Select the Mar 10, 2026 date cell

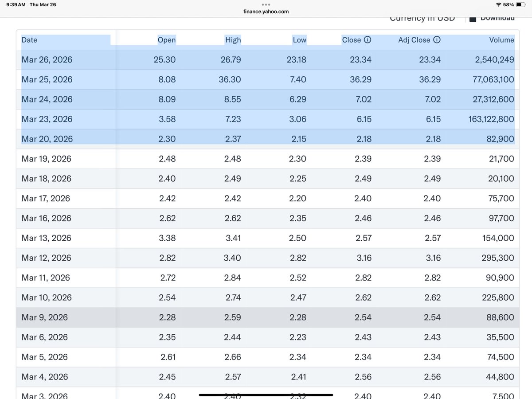[x=47, y=297]
